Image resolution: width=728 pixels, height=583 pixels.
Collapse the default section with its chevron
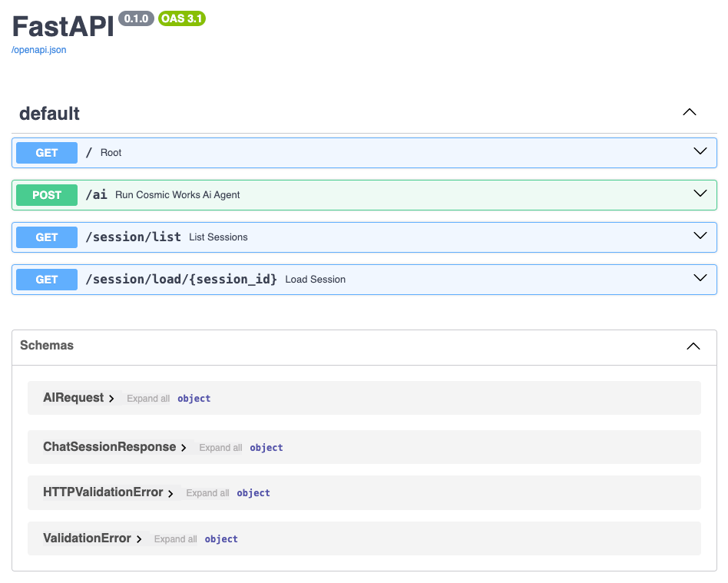tap(690, 112)
